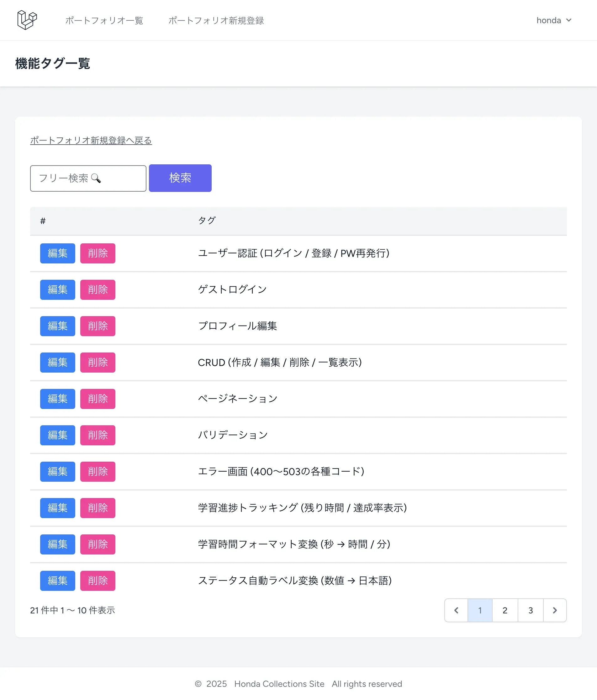The height and width of the screenshot is (700, 597).
Task: Click the 機能タグ一覧 page heading
Action: [x=53, y=64]
